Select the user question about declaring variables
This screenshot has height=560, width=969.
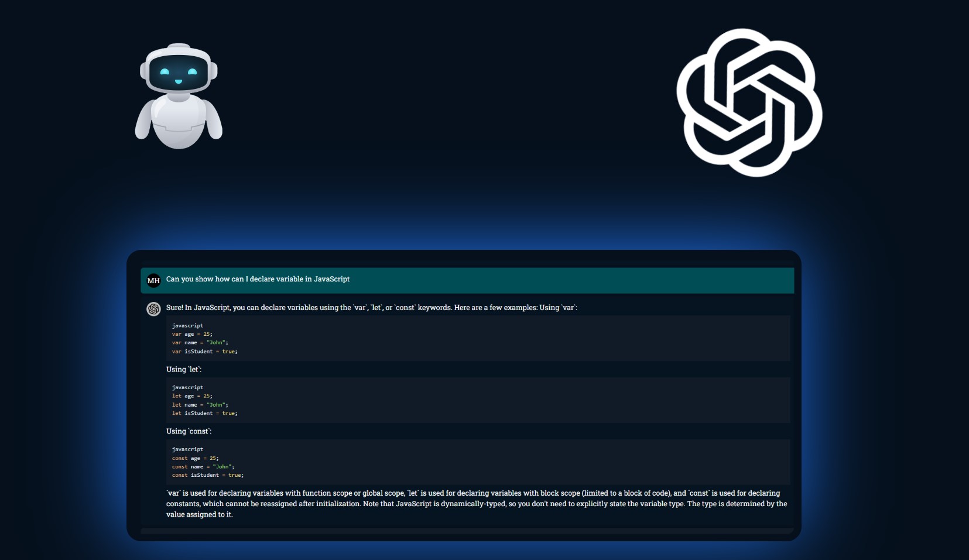(258, 279)
